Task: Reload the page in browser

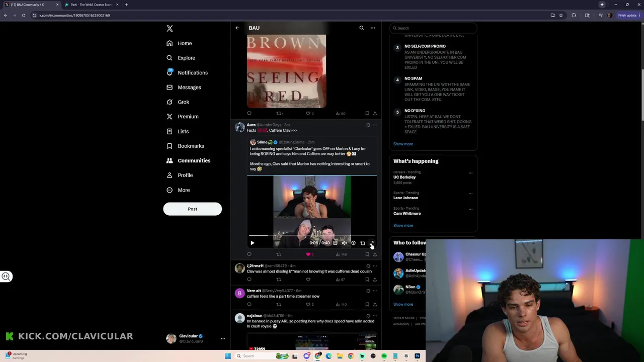Action: coord(23,15)
